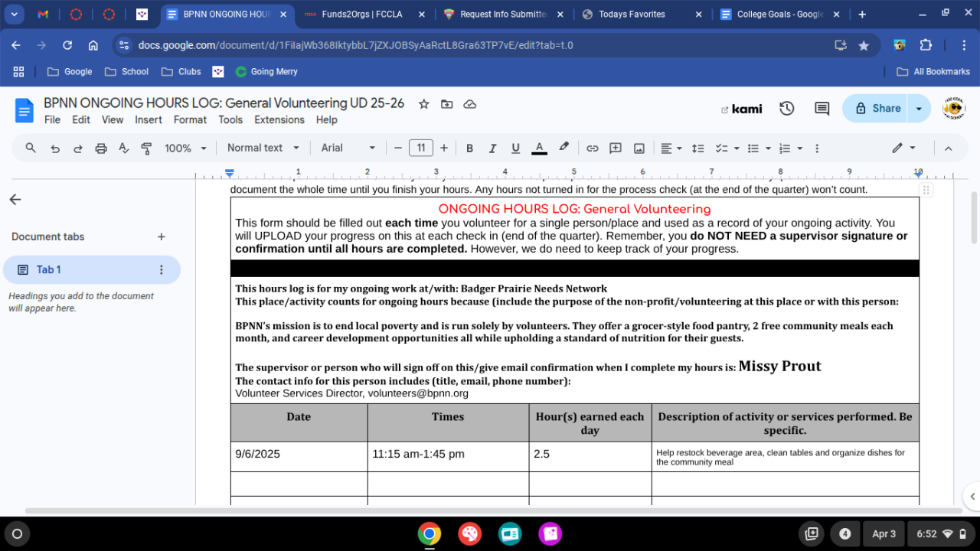This screenshot has width=980, height=551.
Task: Expand the bulleted list style arrow
Action: tap(768, 148)
